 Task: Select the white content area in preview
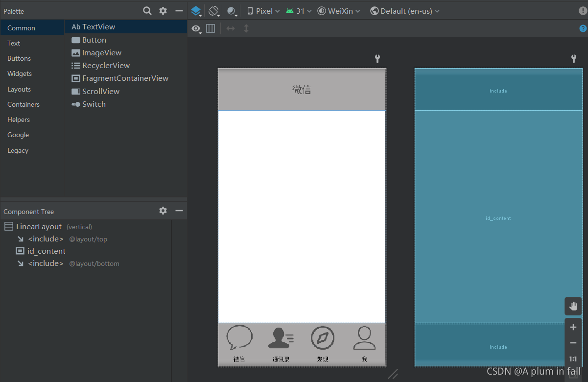click(302, 217)
